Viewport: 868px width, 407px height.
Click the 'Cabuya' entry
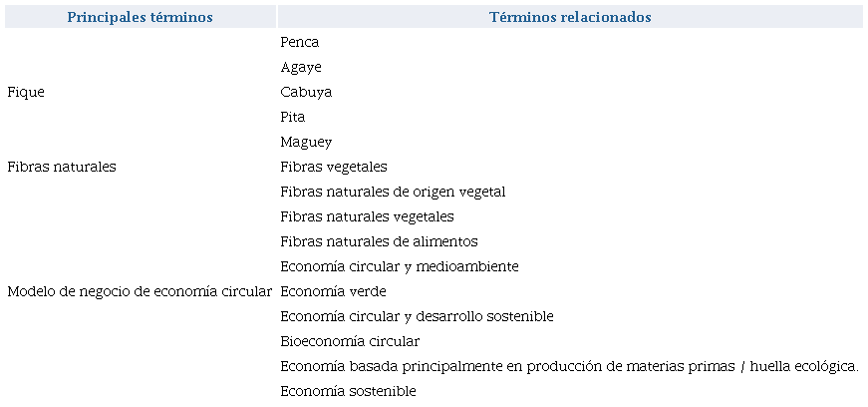pos(306,92)
